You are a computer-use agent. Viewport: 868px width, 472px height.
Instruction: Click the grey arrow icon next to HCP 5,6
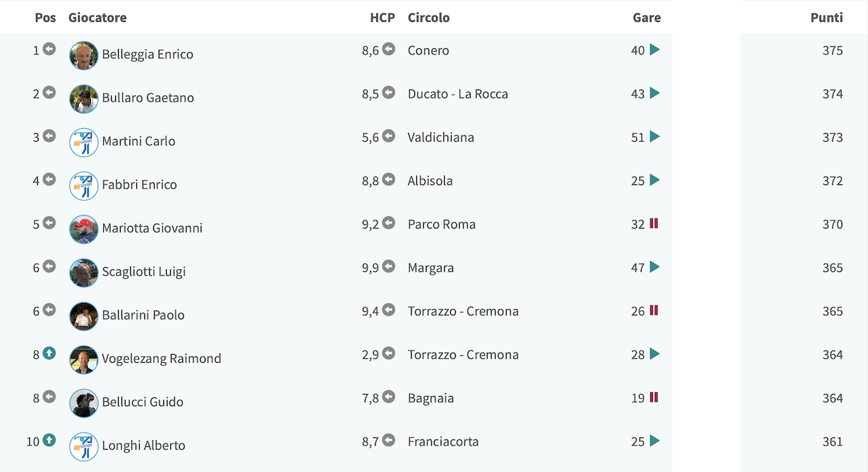pos(389,136)
